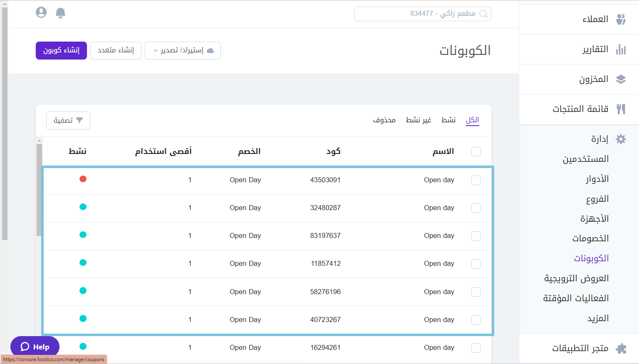Open coupon code 43503091

point(325,180)
